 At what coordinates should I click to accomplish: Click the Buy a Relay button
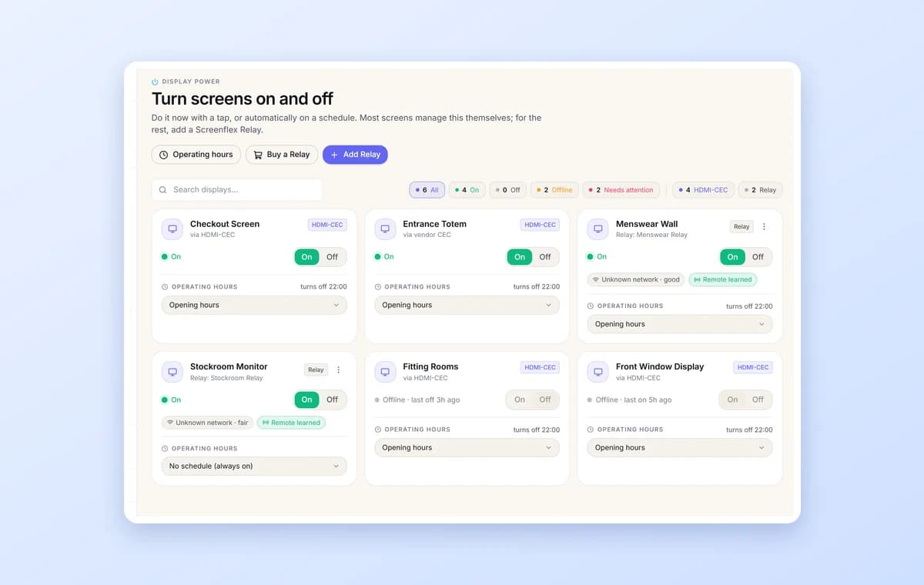pos(282,155)
